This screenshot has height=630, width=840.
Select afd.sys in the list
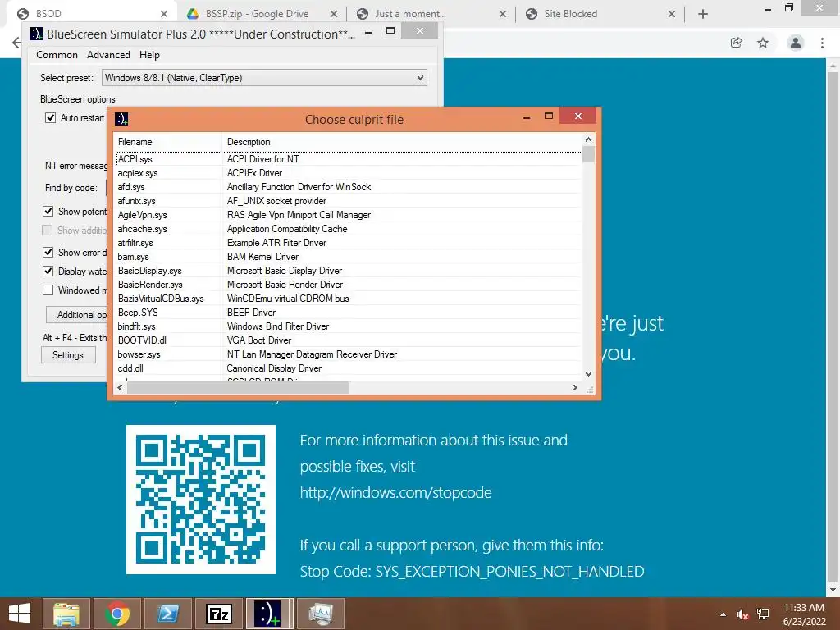348,187
